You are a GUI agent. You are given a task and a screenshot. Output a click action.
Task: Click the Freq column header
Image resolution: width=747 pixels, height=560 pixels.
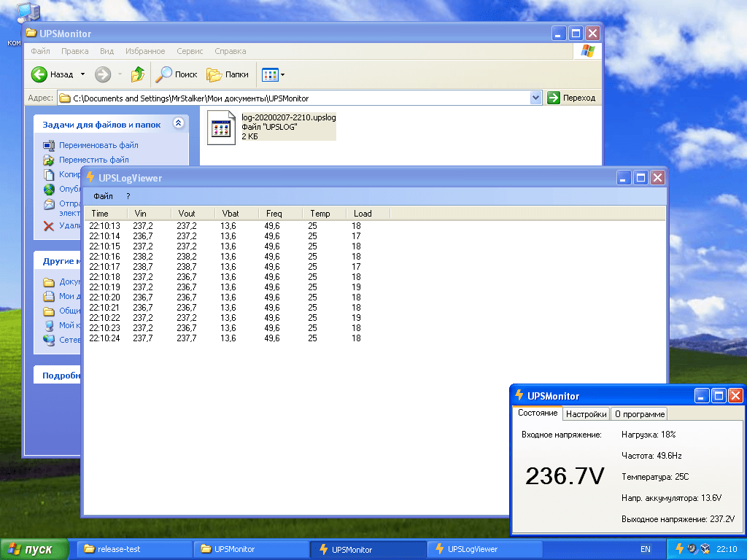click(281, 214)
